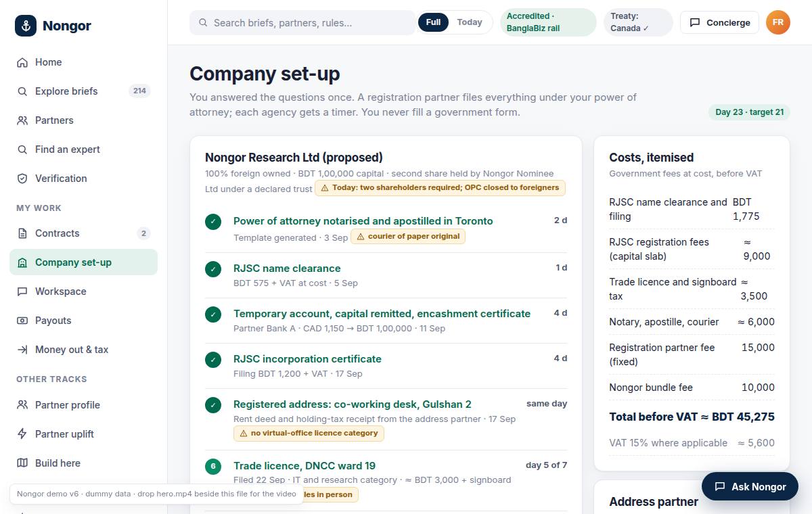This screenshot has width=812, height=514.
Task: Open Home from the sidebar
Action: click(x=83, y=62)
